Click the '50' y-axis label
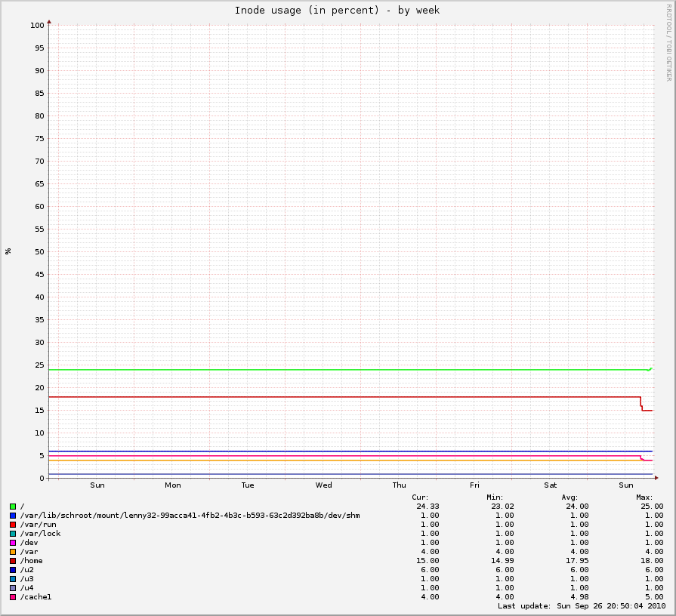The height and width of the screenshot is (616, 676). tap(40, 252)
